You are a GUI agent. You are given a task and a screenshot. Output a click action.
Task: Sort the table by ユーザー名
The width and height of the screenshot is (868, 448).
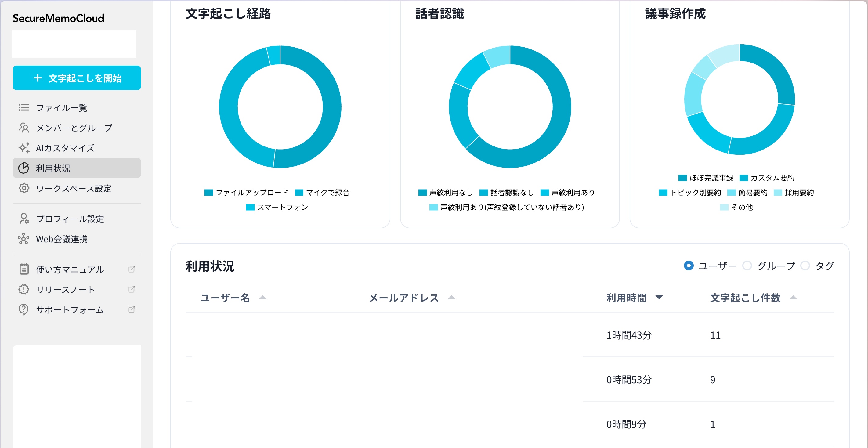pos(226,298)
